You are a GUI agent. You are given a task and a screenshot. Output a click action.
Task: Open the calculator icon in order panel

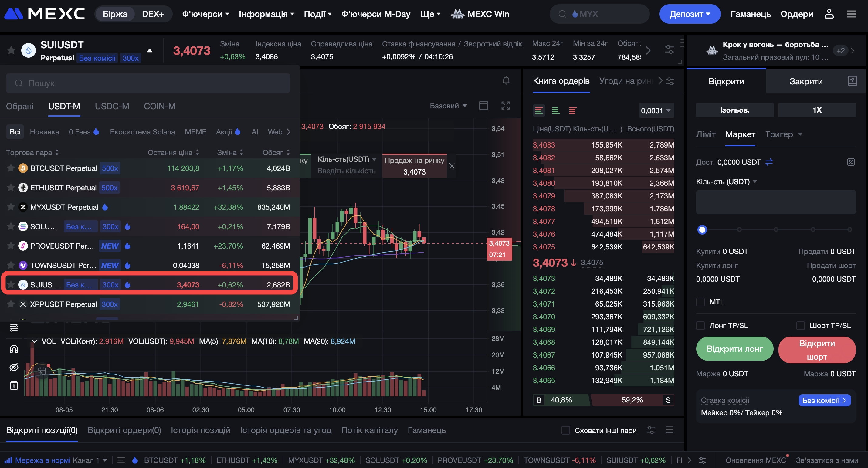(x=850, y=162)
